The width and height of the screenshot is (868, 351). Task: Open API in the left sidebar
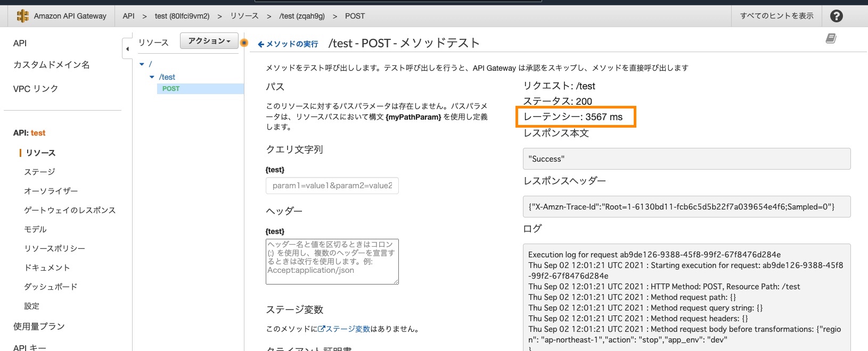pos(20,44)
